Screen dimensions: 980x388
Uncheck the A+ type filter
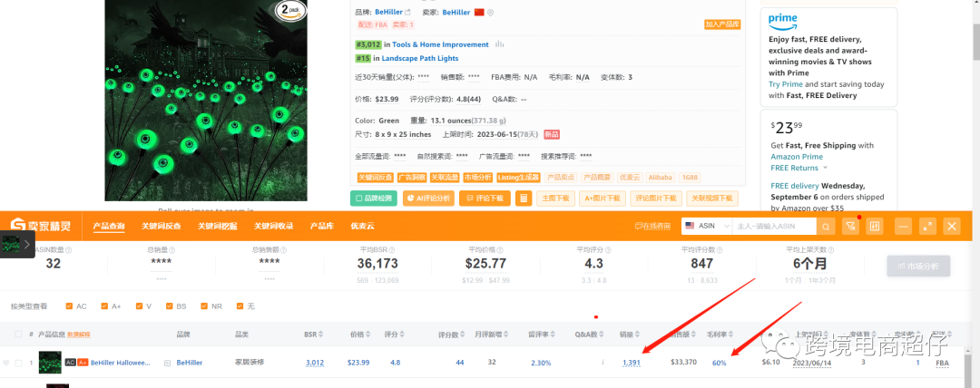[103, 306]
